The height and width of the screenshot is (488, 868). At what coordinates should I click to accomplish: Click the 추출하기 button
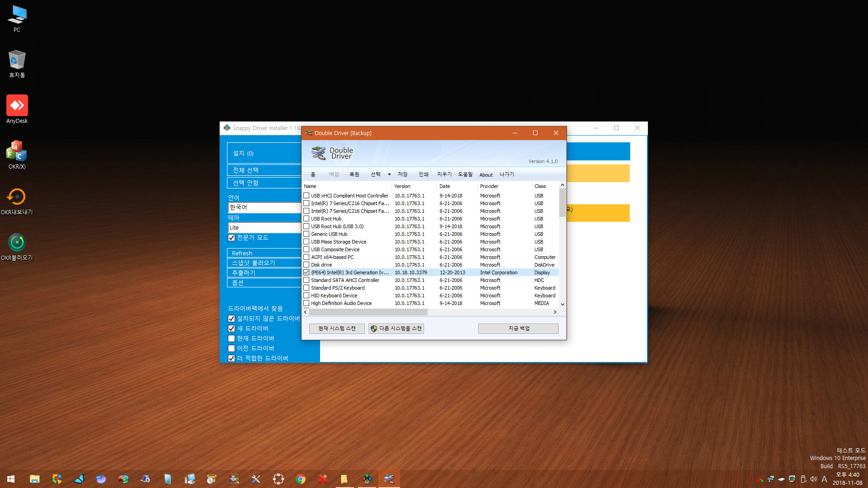pyautogui.click(x=264, y=273)
